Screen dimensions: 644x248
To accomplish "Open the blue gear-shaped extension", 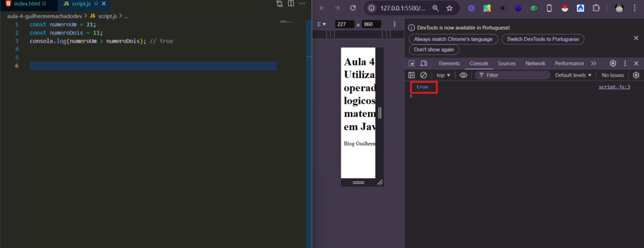I will 471,8.
